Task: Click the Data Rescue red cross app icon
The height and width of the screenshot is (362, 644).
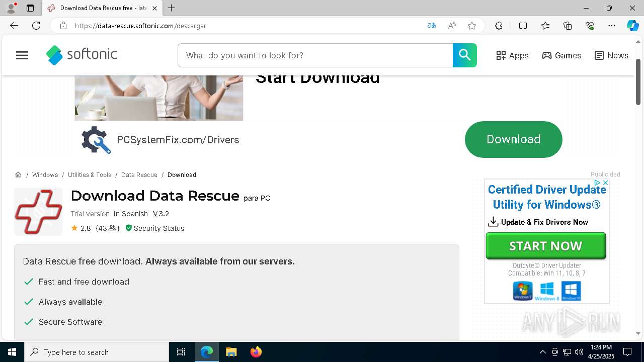Action: (x=38, y=212)
